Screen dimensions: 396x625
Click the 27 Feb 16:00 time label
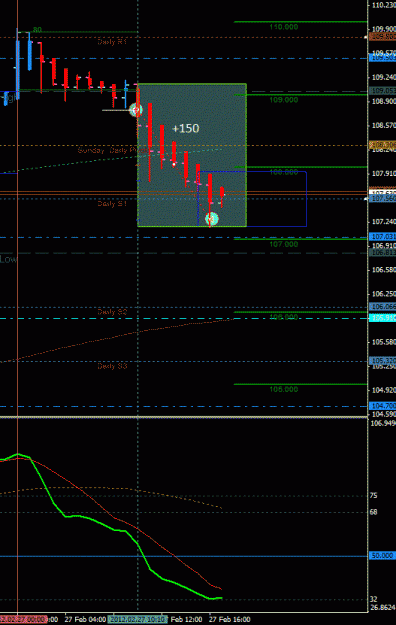[229, 619]
